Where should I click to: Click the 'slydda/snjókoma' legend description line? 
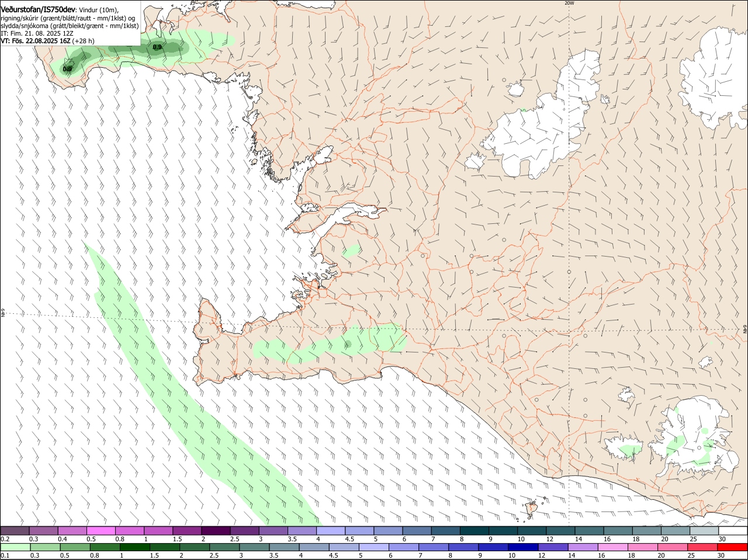pos(70,26)
